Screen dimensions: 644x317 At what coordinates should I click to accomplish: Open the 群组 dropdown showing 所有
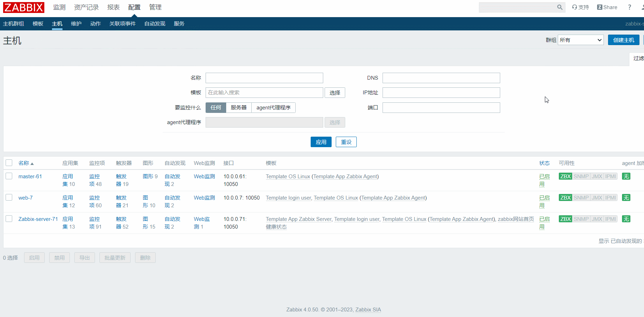tap(581, 40)
